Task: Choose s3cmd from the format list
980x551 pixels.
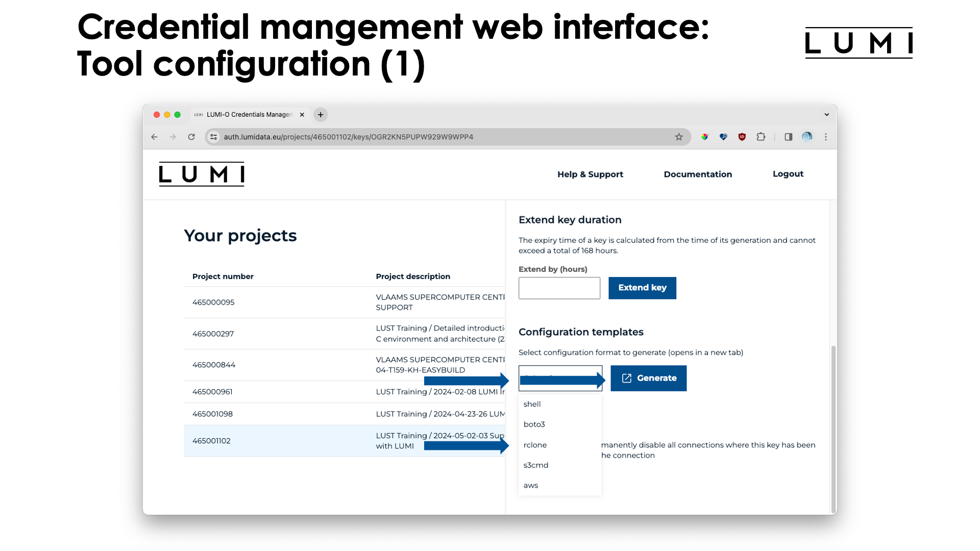Action: pyautogui.click(x=560, y=465)
